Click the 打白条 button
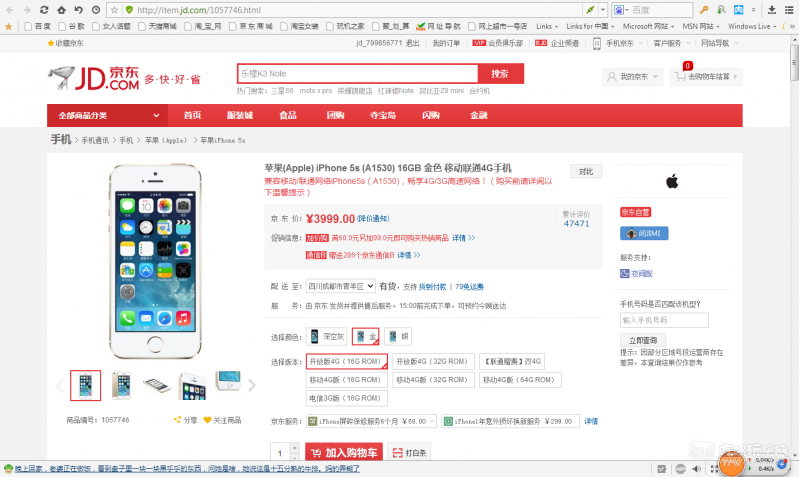Screen dimensions: 799x477 tap(409, 453)
